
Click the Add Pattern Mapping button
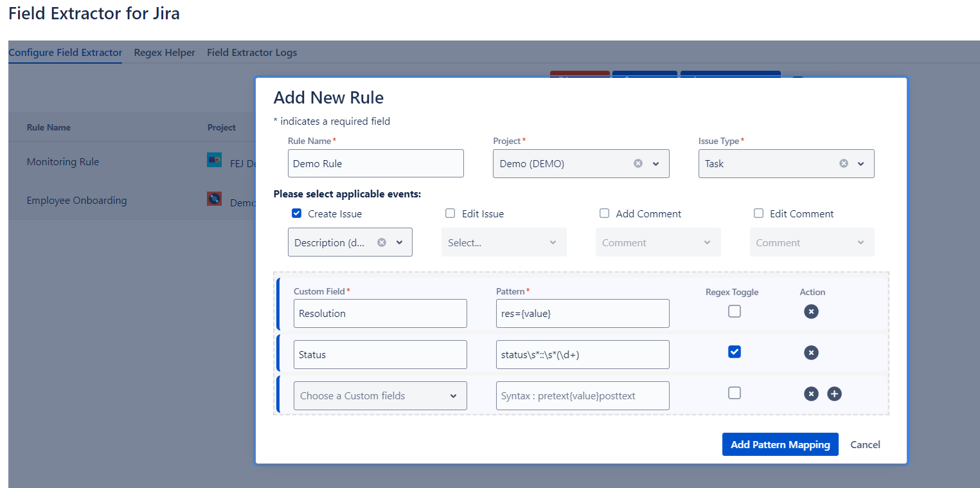point(780,444)
